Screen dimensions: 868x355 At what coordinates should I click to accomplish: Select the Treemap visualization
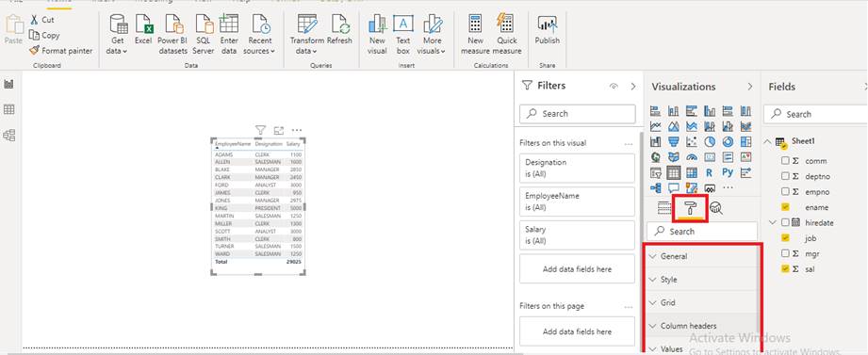click(x=745, y=142)
